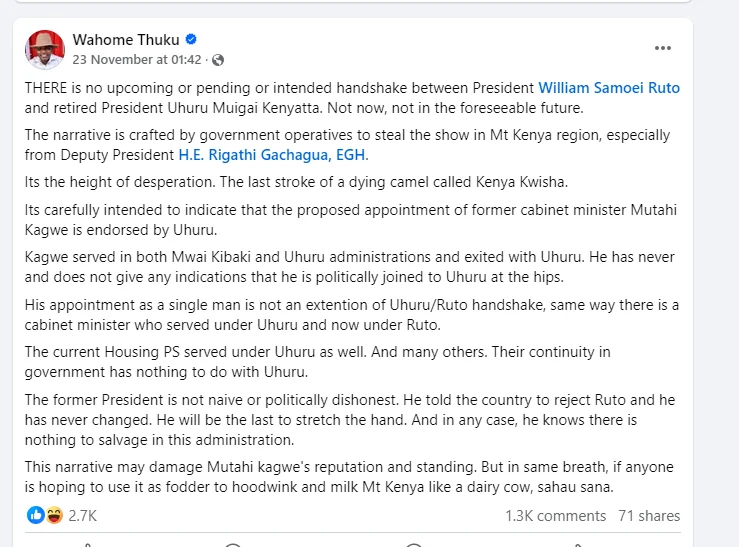
Task: Click the blue verified badge next to Wahome Thuku
Action: [191, 39]
